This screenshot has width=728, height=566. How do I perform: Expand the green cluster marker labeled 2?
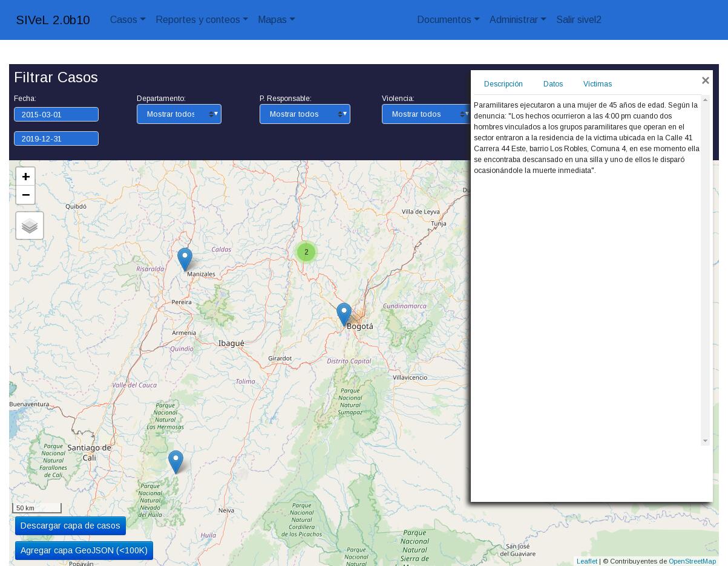coord(306,252)
